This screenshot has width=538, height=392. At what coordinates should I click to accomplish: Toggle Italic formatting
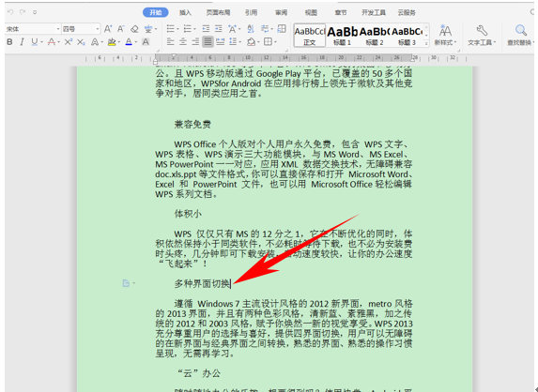pyautogui.click(x=22, y=42)
